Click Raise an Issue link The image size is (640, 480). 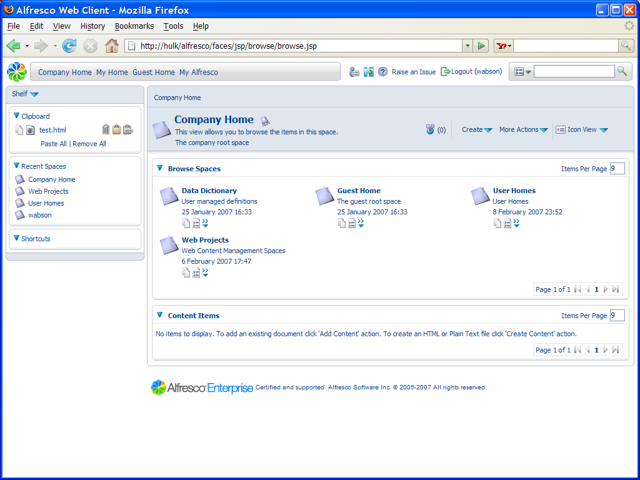(x=413, y=72)
